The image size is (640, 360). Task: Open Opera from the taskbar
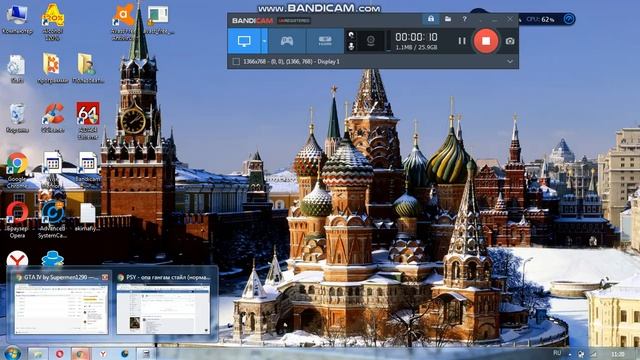[x=60, y=353]
